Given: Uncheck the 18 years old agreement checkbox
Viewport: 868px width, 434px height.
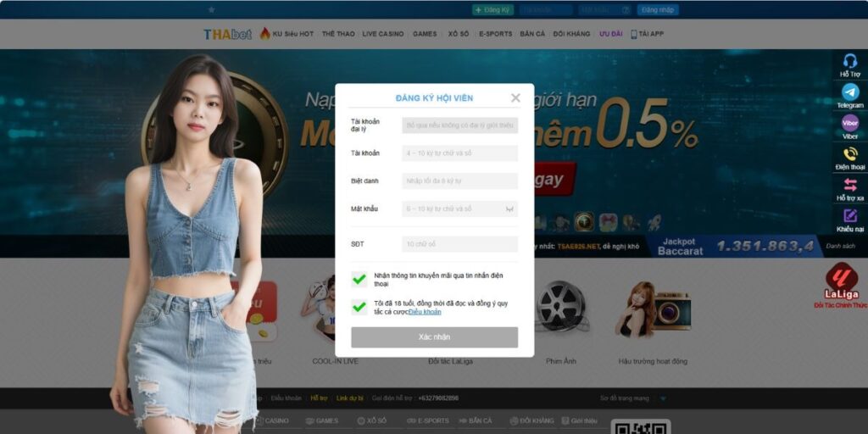Looking at the screenshot, I should (359, 307).
